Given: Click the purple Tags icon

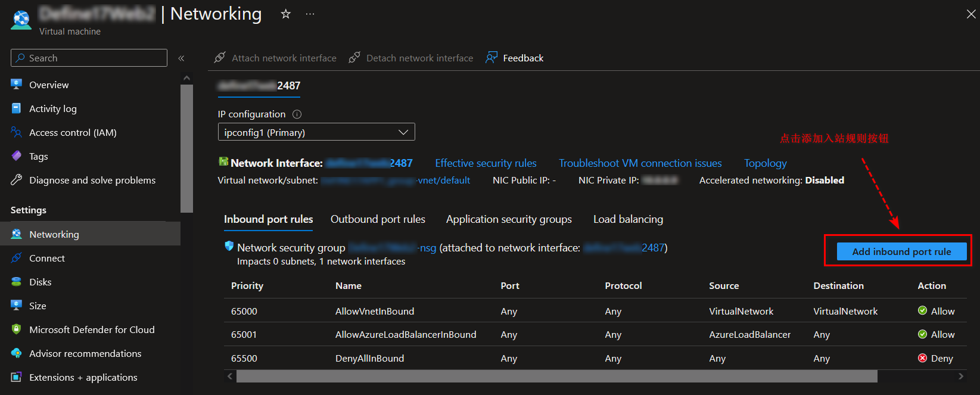Looking at the screenshot, I should [17, 156].
